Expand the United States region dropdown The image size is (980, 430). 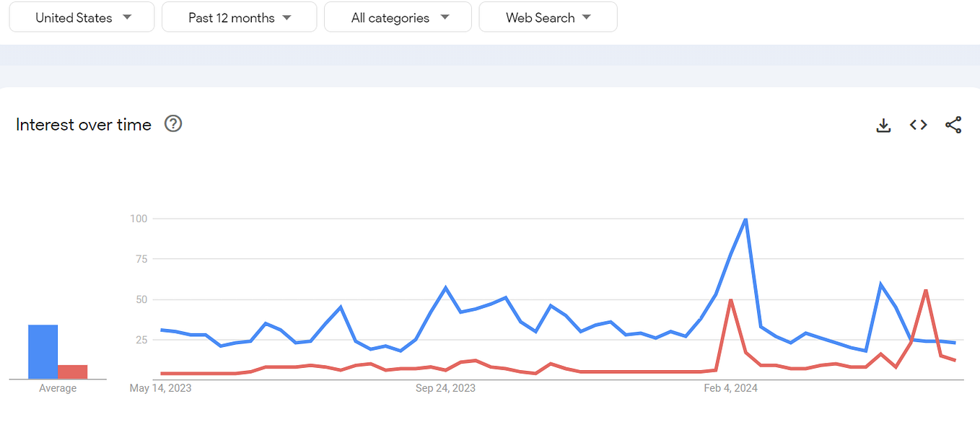coord(82,17)
